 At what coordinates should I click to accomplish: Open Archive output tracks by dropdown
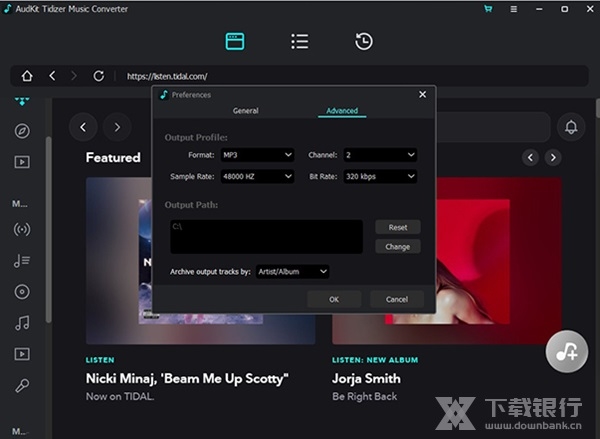coord(292,271)
